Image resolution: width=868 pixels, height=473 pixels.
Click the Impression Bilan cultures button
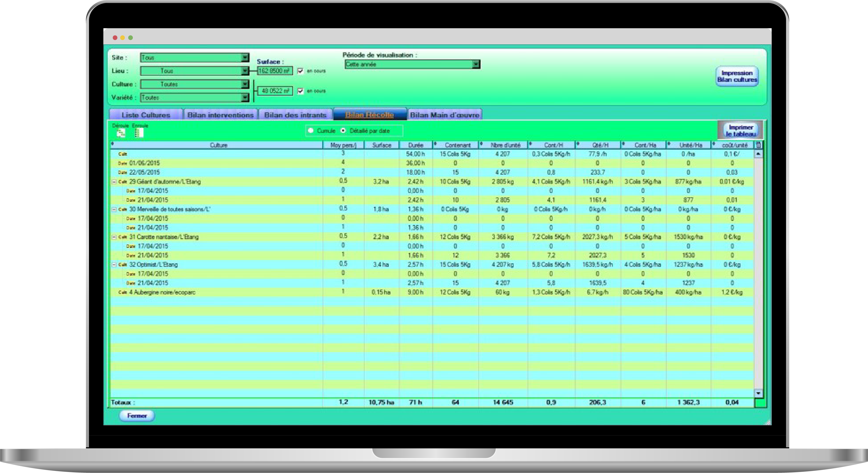[x=737, y=76]
